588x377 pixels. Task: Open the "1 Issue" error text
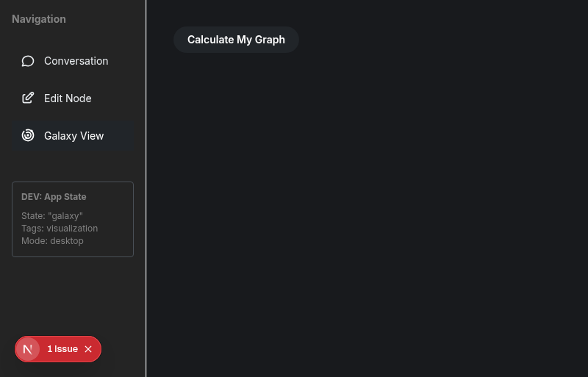click(x=62, y=349)
